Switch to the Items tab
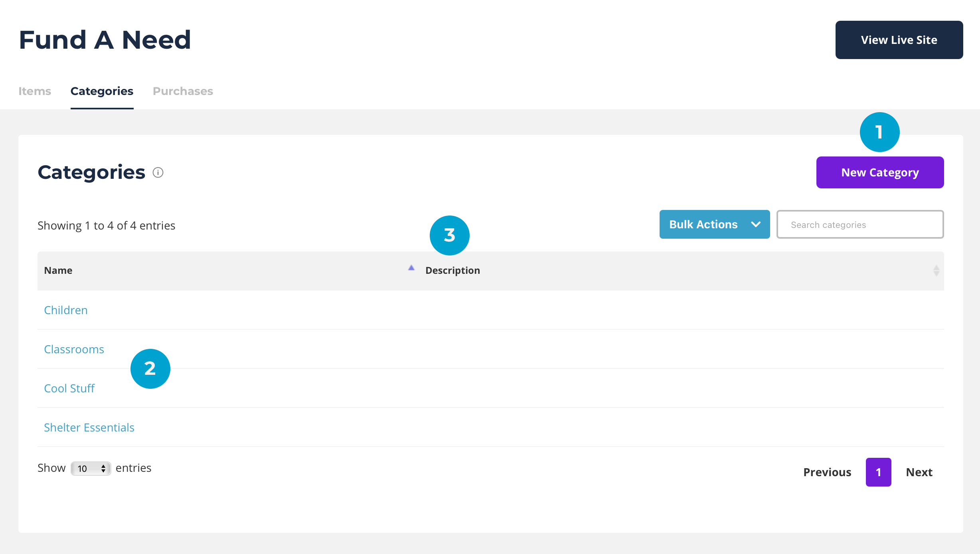Screen dimensions: 980x554 [x=35, y=91]
